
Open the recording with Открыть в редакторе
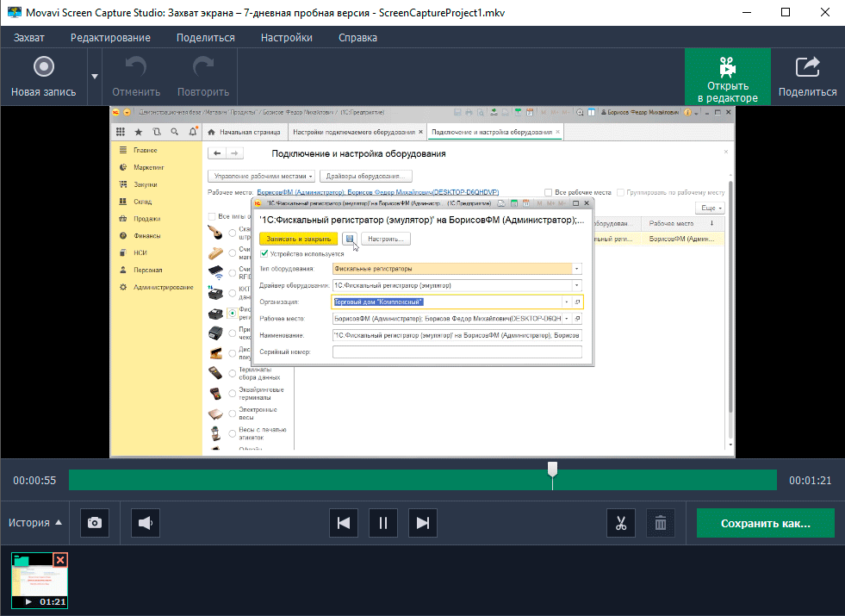727,77
